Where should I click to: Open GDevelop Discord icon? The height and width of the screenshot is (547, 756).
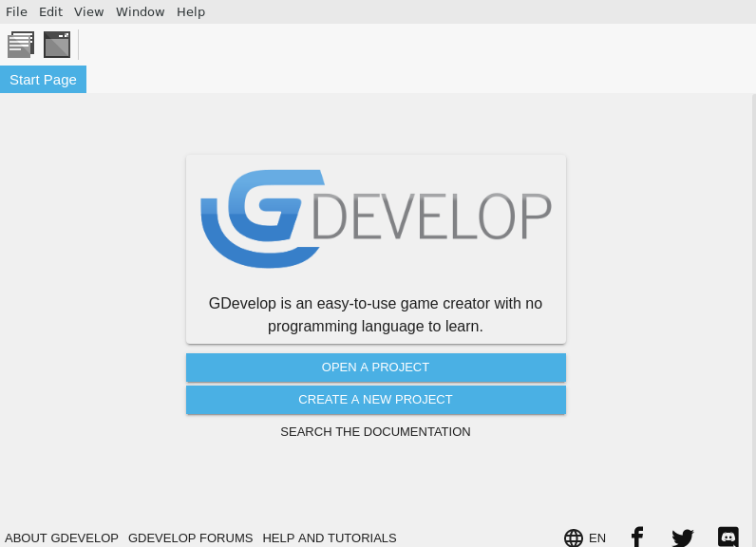pos(728,537)
